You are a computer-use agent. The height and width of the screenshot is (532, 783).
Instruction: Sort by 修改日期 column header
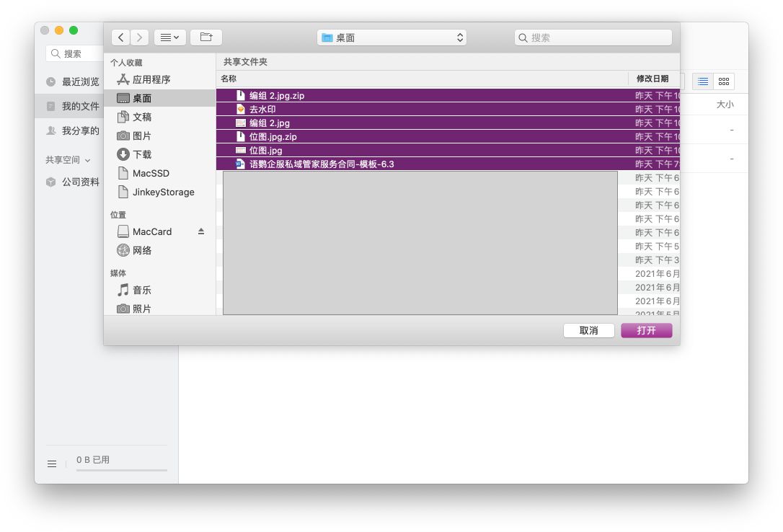pos(652,79)
